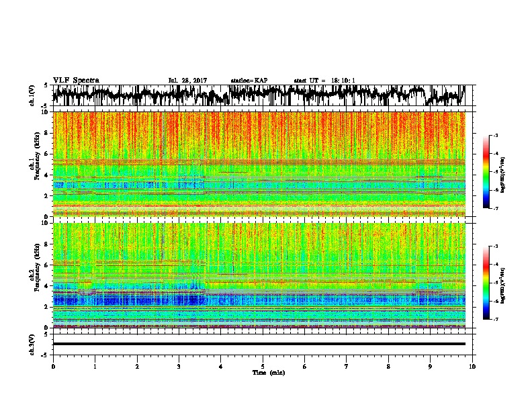Click the "10" frequency tick on ch.1 axis
532x411 pixels.
coord(46,112)
